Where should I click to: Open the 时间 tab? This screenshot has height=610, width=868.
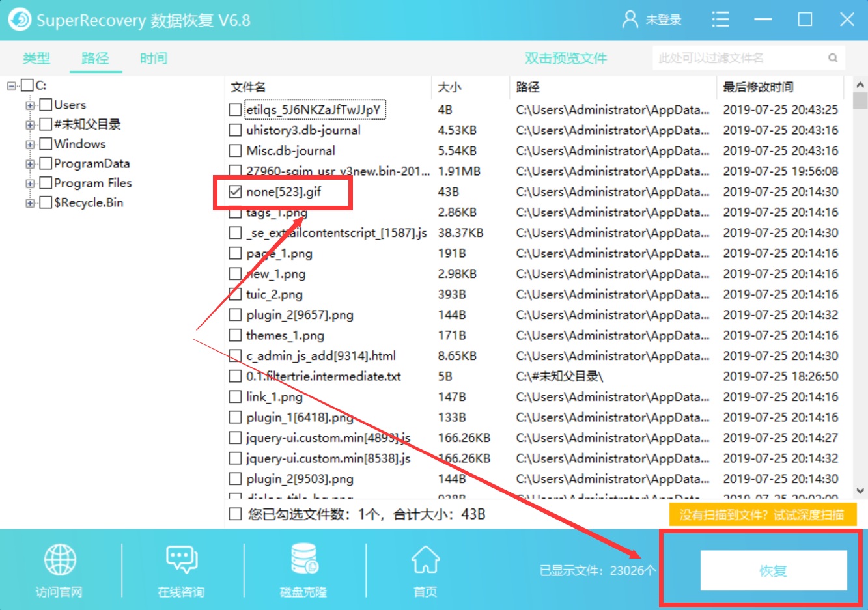point(153,58)
